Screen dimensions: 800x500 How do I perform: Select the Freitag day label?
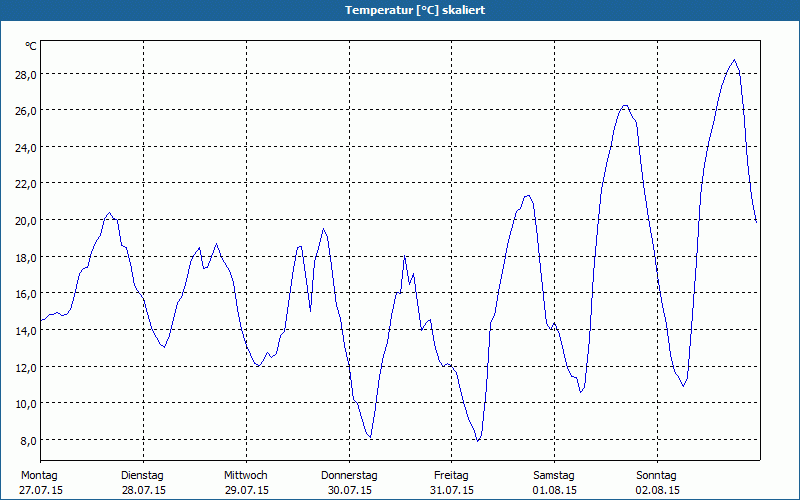[x=451, y=475]
